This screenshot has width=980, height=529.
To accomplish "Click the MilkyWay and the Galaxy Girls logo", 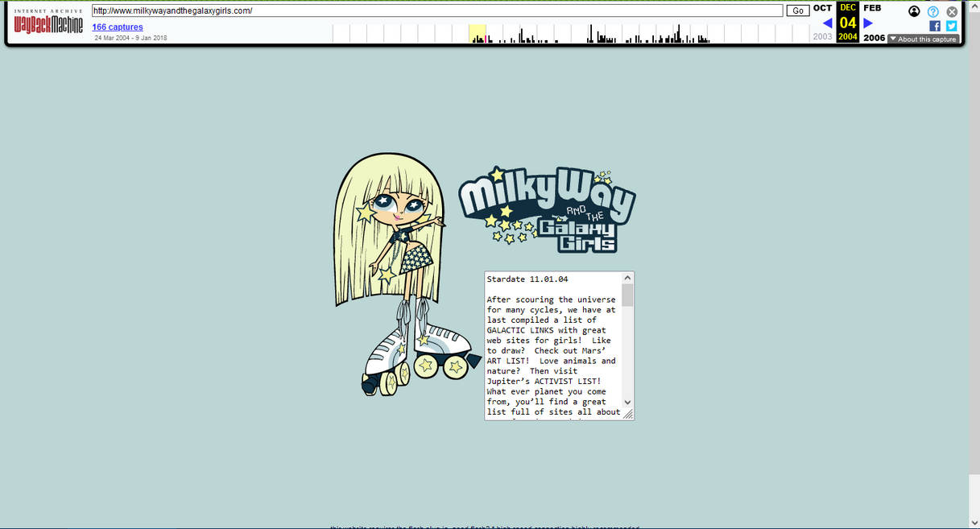I will click(x=547, y=209).
